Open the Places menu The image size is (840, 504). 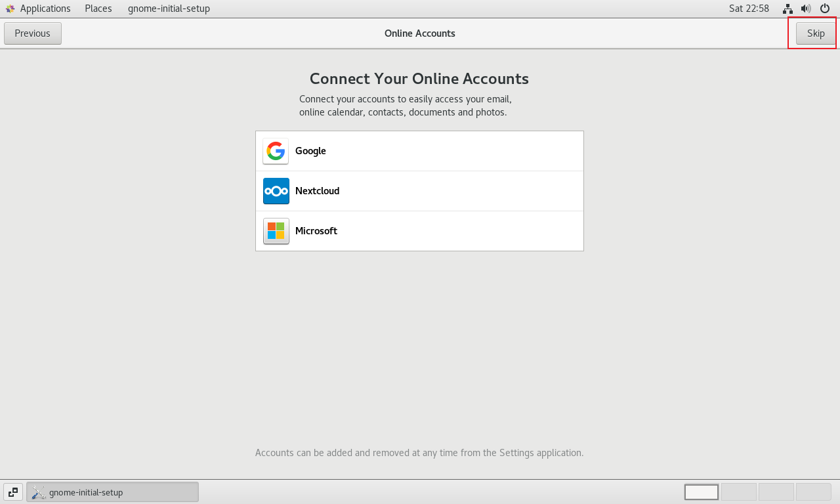[x=98, y=9]
